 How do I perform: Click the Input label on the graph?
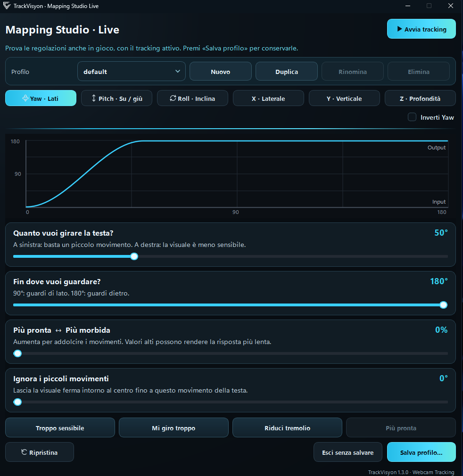pos(439,202)
